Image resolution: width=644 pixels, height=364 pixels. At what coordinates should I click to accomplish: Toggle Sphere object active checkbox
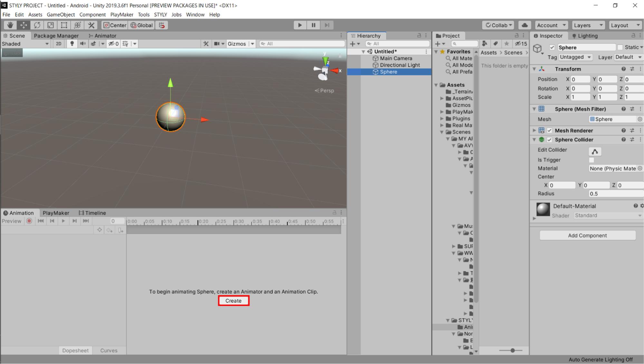click(x=552, y=47)
